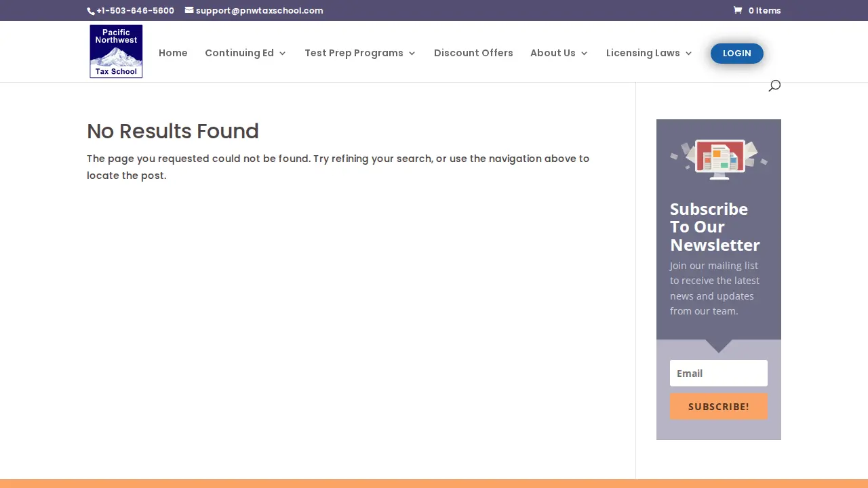The image size is (868, 488).
Task: Go to the Home menu item
Action: tap(173, 53)
